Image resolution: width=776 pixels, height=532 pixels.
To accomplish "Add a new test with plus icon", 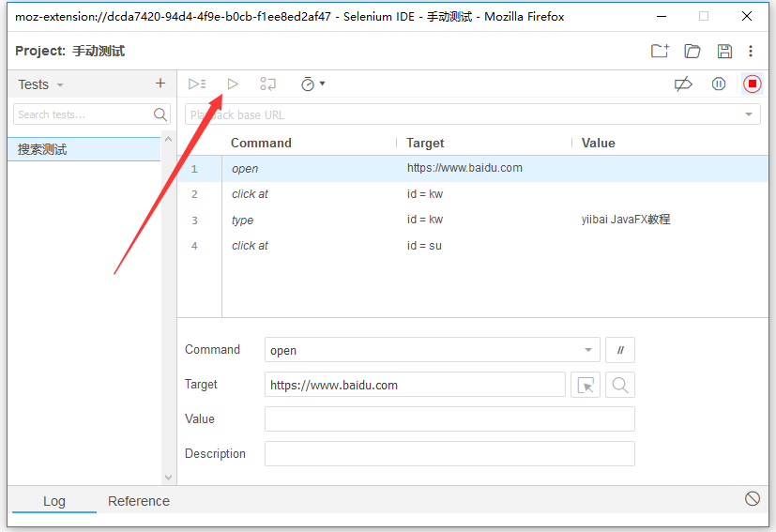I will click(x=160, y=84).
